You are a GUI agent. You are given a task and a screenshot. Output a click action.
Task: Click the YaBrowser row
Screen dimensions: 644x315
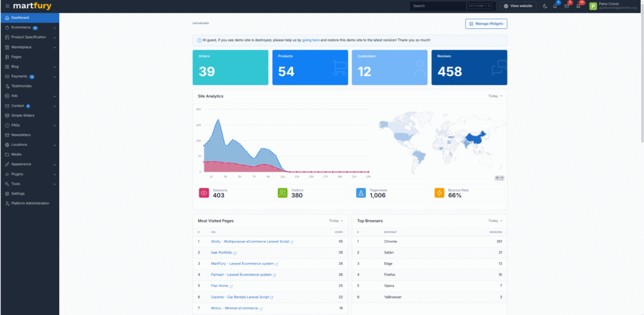pyautogui.click(x=430, y=297)
